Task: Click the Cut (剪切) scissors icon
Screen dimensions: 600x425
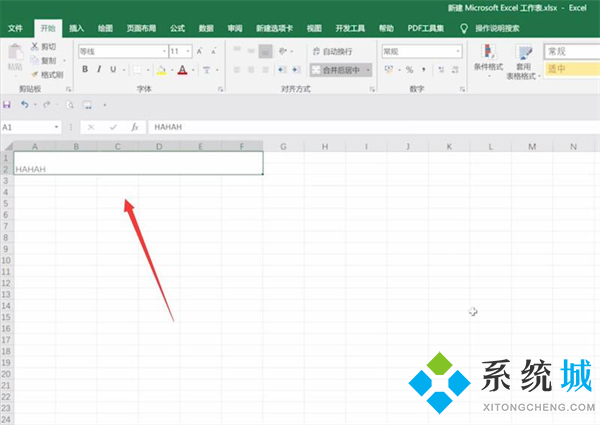Action: 35,47
